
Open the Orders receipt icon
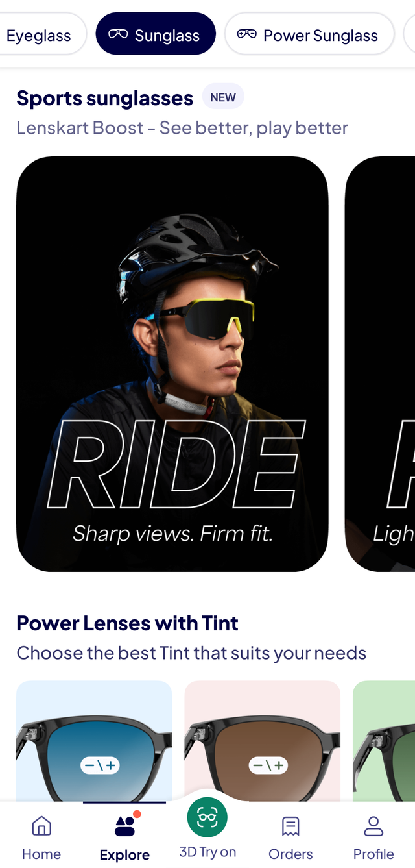(x=290, y=826)
